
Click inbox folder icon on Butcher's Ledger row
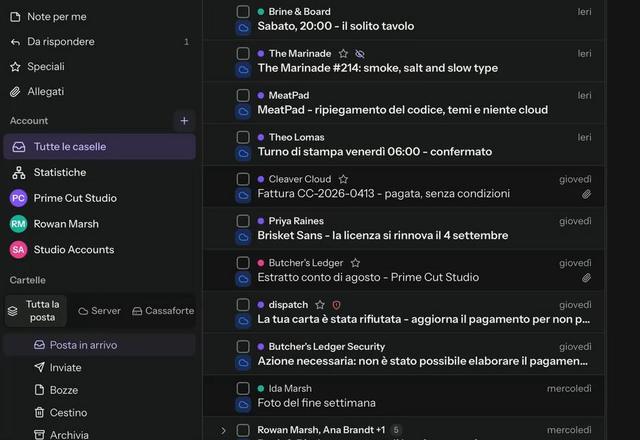tap(243, 279)
